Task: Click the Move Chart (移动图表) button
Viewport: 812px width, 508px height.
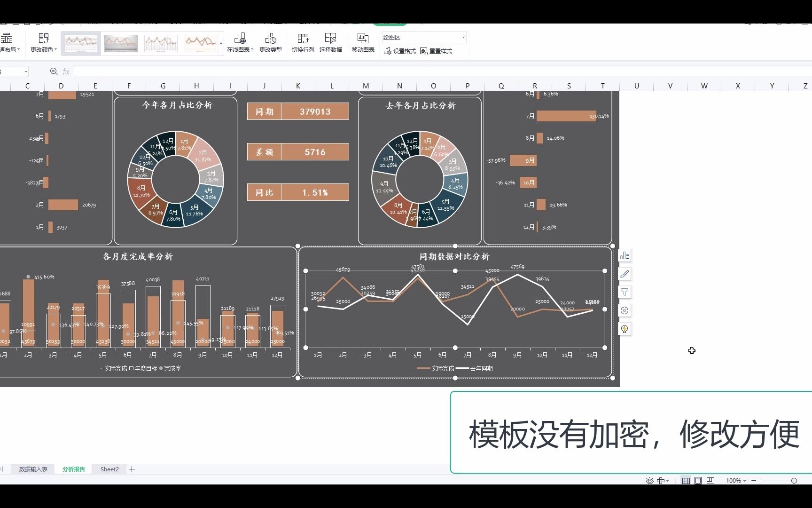Action: [x=363, y=42]
